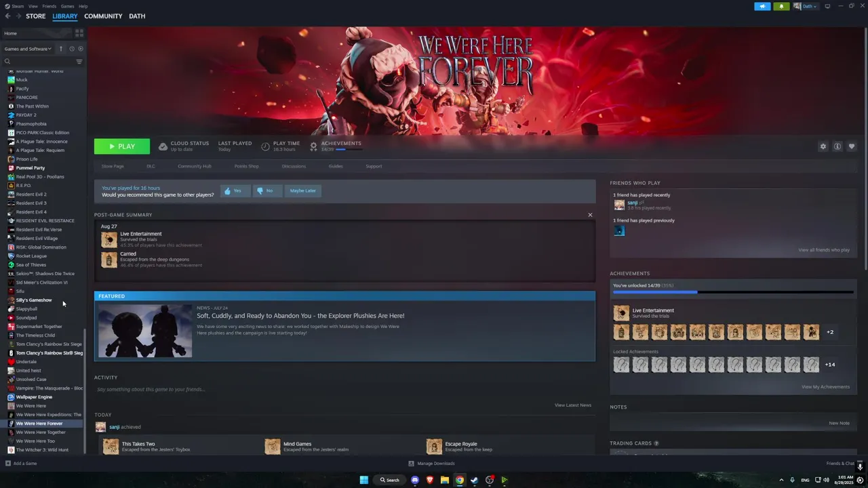Open the Points Shop tab
The height and width of the screenshot is (488, 868).
coord(246,166)
